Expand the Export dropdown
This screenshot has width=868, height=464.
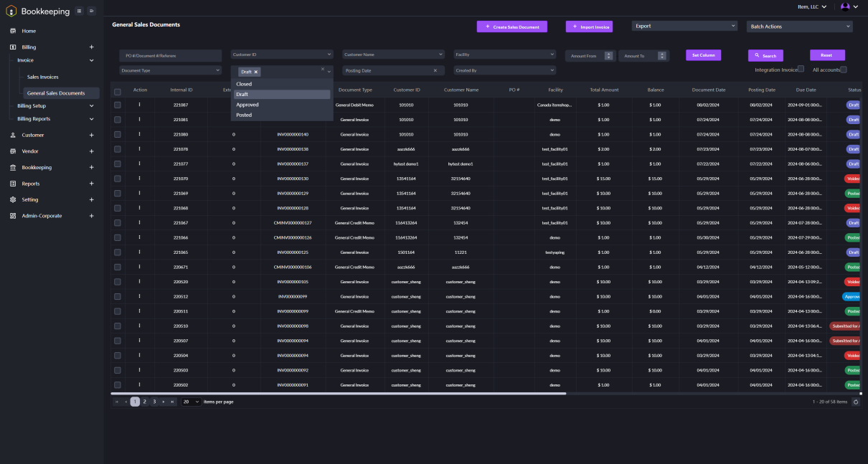point(684,26)
